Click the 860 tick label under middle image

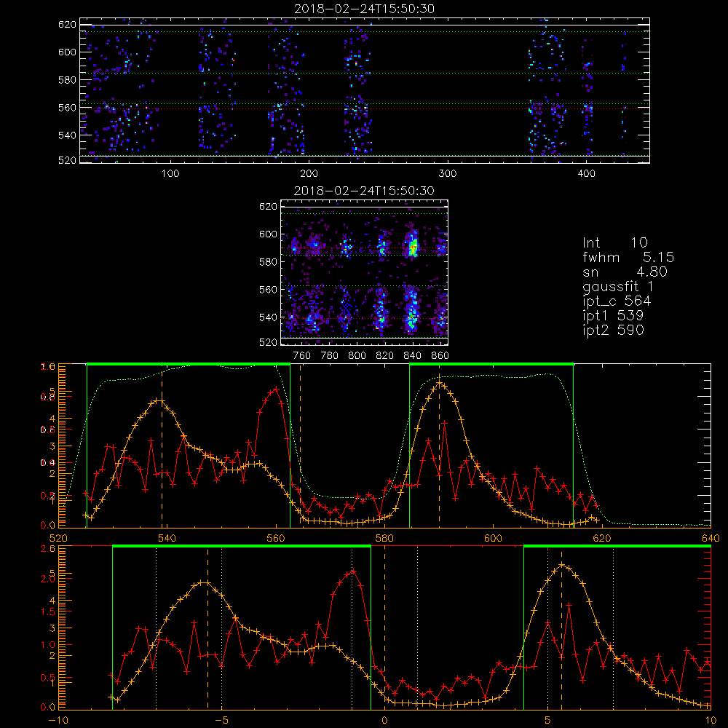[440, 356]
